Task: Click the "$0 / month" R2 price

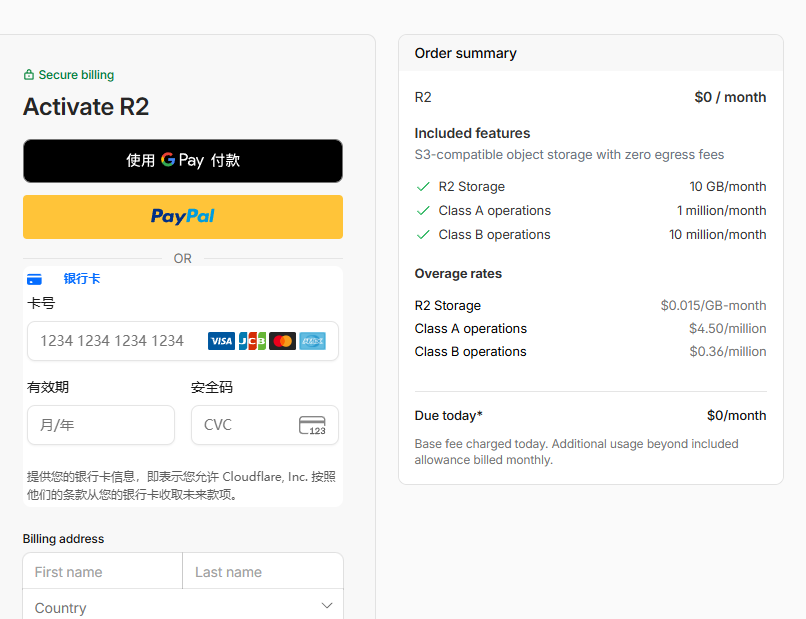Action: click(730, 97)
